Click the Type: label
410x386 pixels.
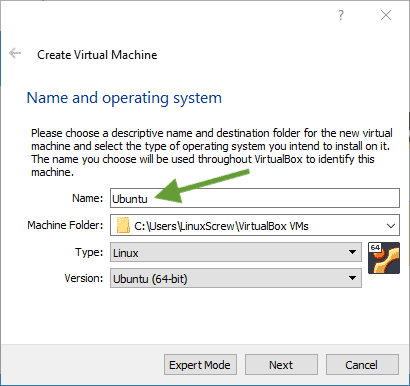[89, 252]
